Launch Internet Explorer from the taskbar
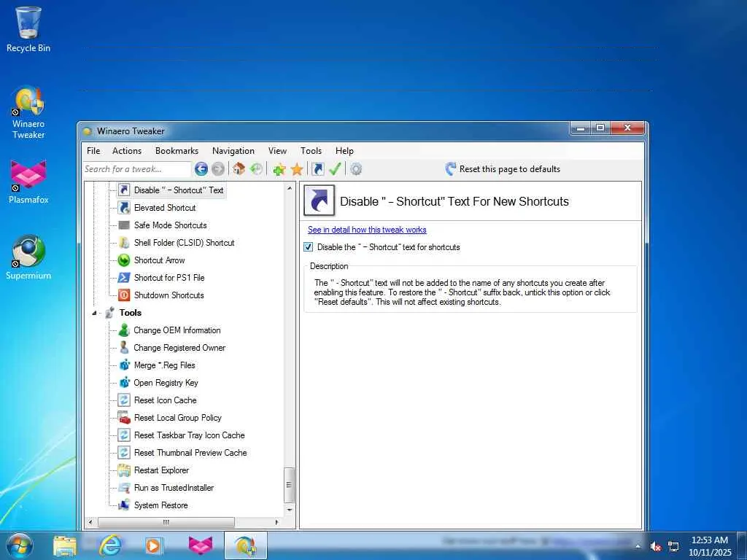Viewport: 747px width, 560px height. 109,545
